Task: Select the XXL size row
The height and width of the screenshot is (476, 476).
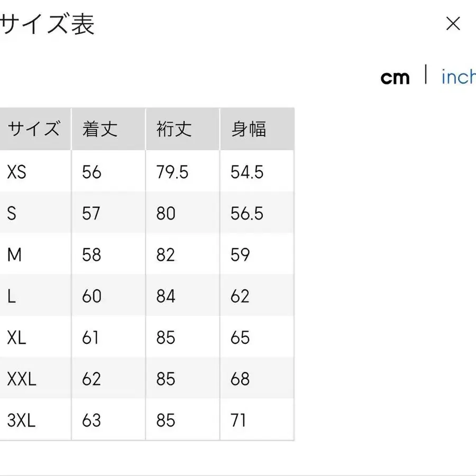Action: click(34, 379)
